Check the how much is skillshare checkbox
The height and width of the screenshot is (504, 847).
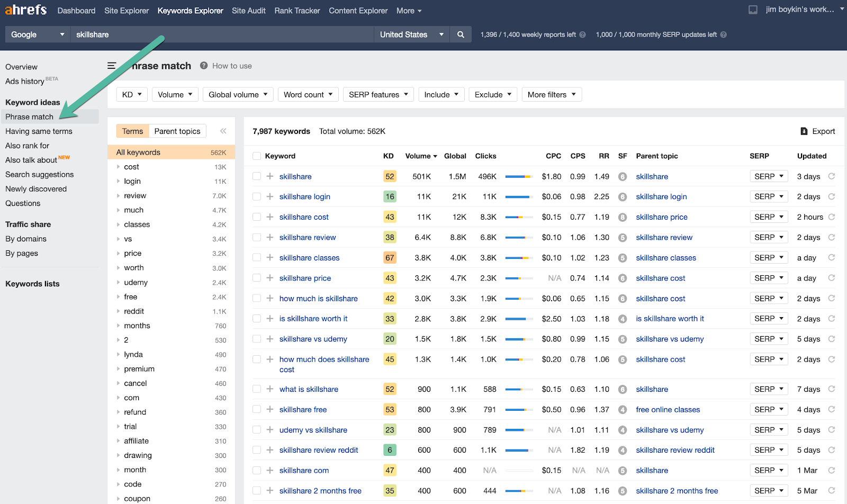tap(257, 298)
